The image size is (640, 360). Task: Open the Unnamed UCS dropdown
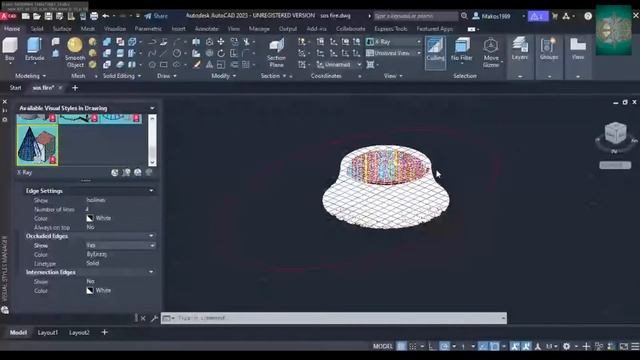tap(339, 64)
